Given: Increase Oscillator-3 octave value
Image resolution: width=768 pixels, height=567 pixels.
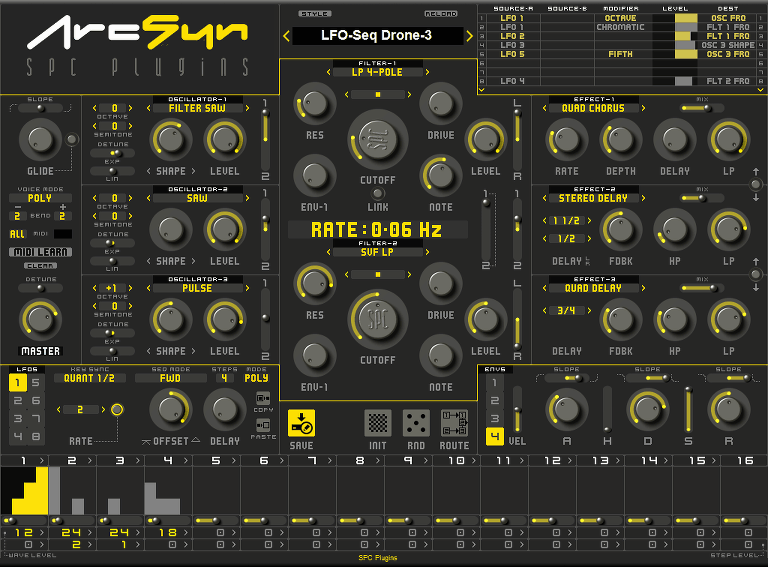Looking at the screenshot, I should 130,288.
